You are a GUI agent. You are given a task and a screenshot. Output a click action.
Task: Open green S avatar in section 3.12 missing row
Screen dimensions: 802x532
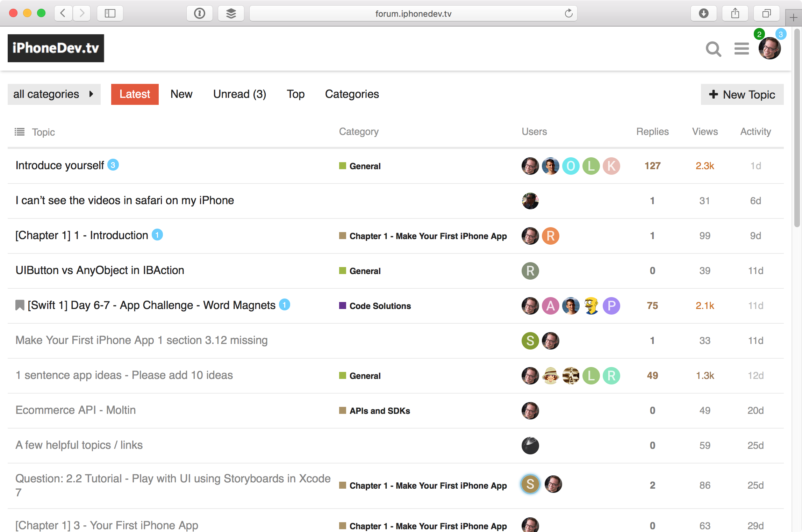[x=530, y=341]
